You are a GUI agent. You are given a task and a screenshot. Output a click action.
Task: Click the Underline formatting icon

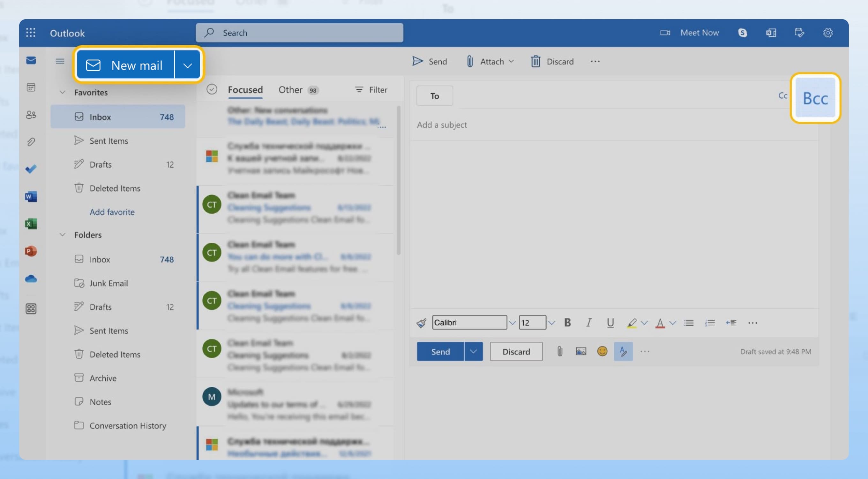(610, 323)
